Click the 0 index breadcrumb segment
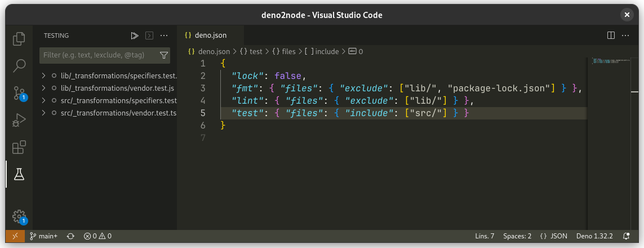 (x=356, y=52)
